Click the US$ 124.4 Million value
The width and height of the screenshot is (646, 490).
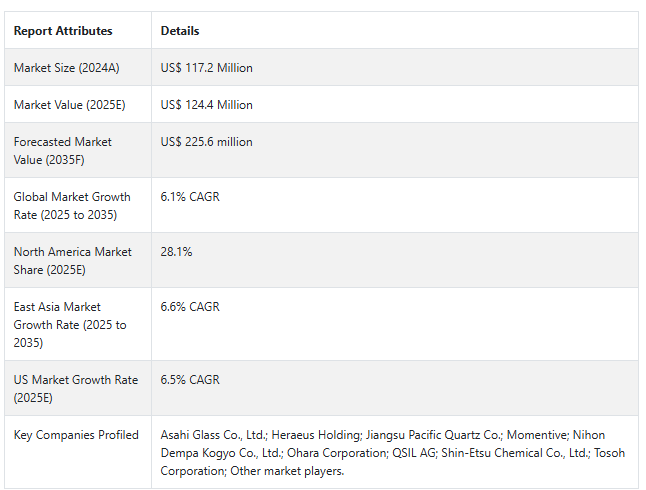pos(206,105)
